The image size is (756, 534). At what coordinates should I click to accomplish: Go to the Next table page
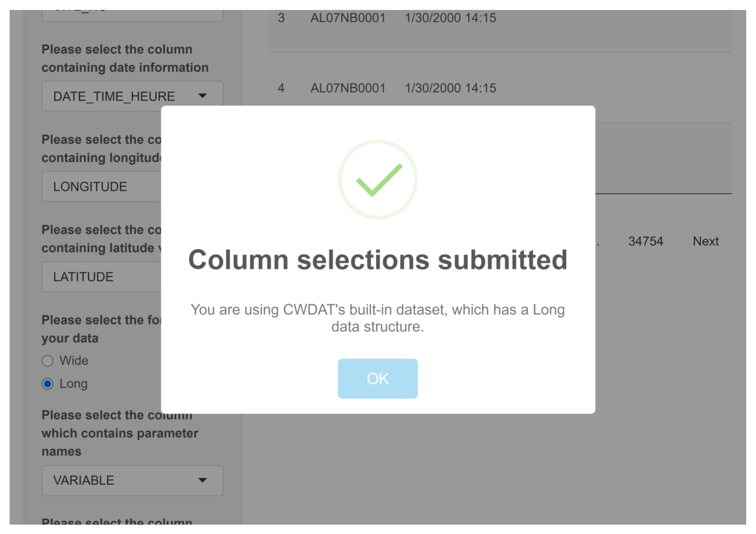pos(705,241)
